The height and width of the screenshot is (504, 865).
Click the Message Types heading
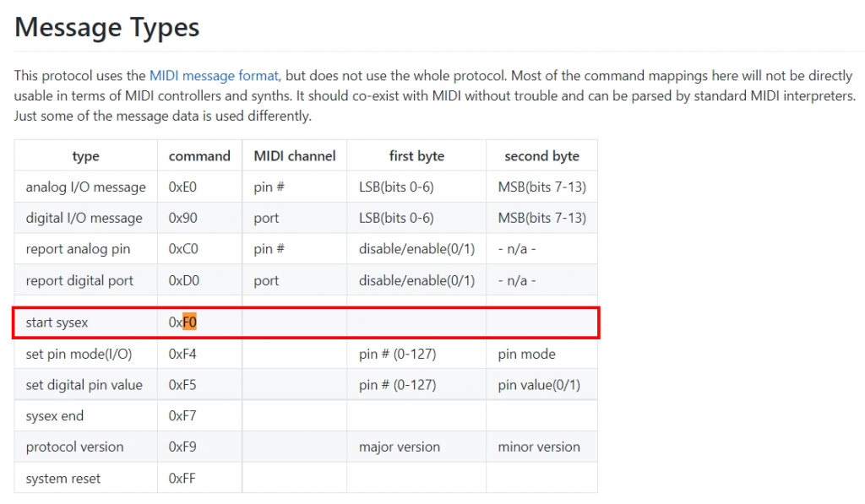click(107, 27)
